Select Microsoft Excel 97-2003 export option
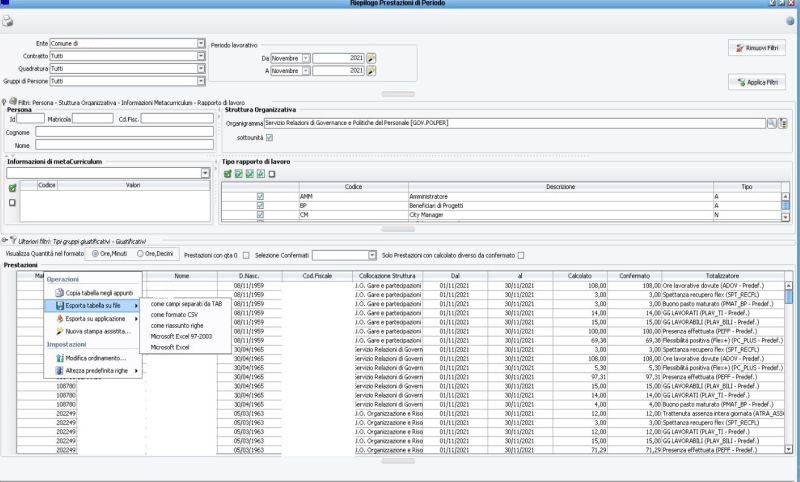This screenshot has width=800, height=482. pos(183,336)
